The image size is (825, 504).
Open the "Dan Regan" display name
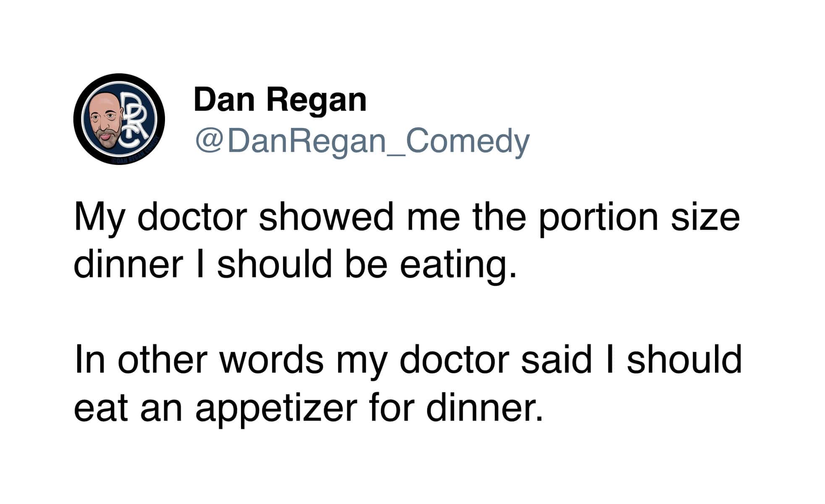tap(280, 100)
